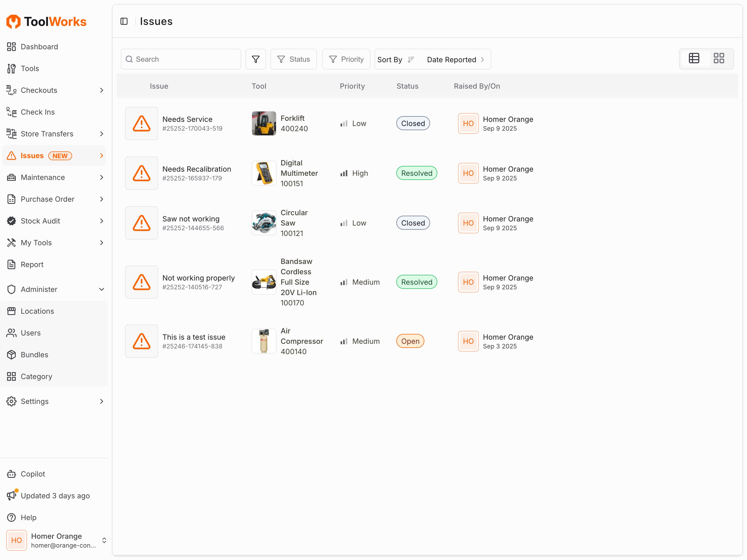The height and width of the screenshot is (560, 747).
Task: Click the warning icon for Needs Service
Action: click(x=142, y=124)
